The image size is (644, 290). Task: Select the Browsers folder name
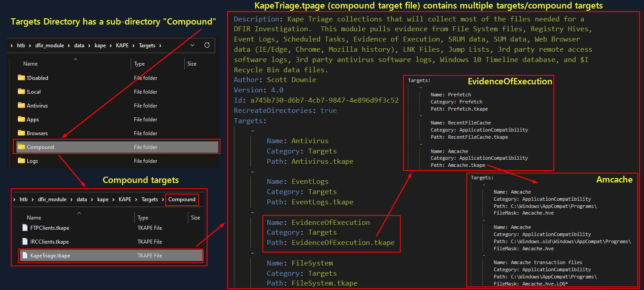(37, 133)
